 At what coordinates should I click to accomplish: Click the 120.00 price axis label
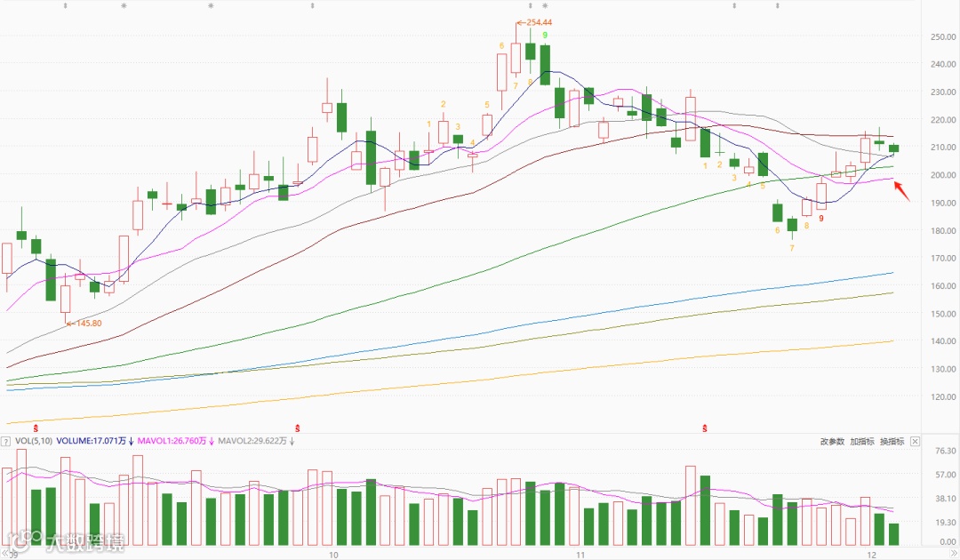click(x=943, y=396)
